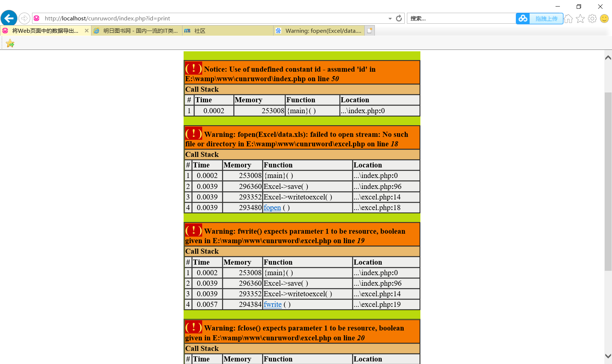Click the Location header in fopen warning table
The width and height of the screenshot is (612, 364).
pyautogui.click(x=386, y=165)
